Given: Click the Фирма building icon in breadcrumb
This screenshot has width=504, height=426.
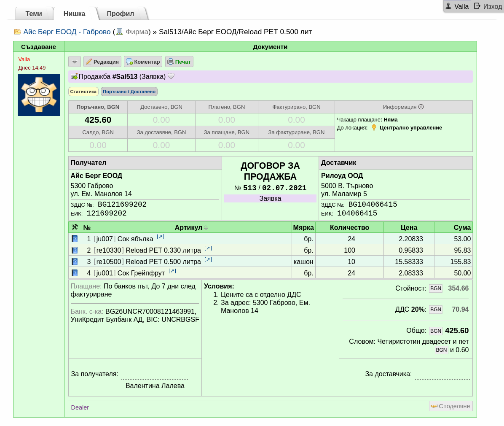Looking at the screenshot, I should (x=120, y=32).
